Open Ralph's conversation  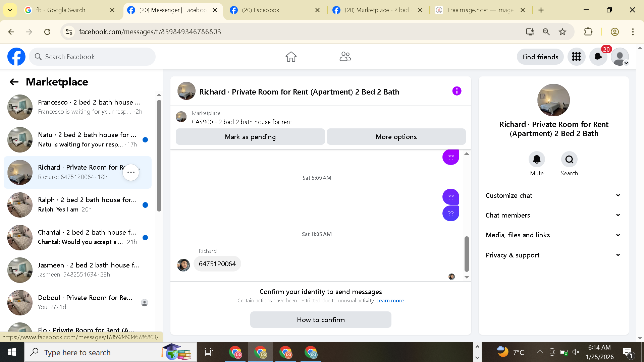pyautogui.click(x=77, y=205)
